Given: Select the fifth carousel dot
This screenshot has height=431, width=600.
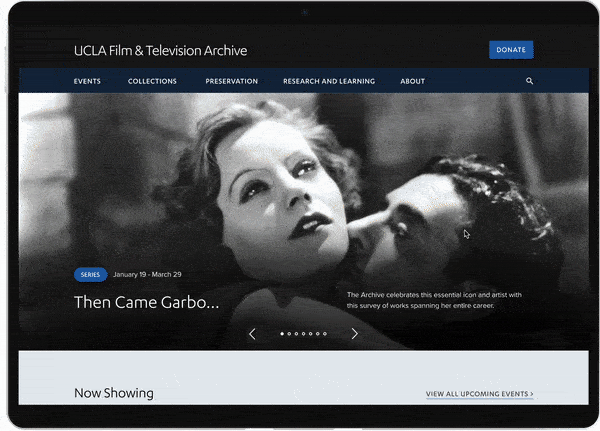Looking at the screenshot, I should pyautogui.click(x=310, y=334).
